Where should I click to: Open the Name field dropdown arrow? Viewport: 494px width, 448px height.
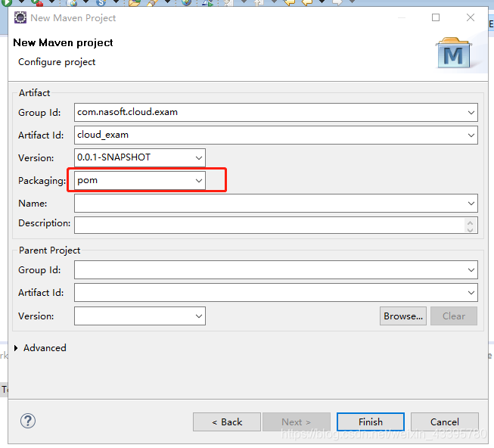[471, 204]
